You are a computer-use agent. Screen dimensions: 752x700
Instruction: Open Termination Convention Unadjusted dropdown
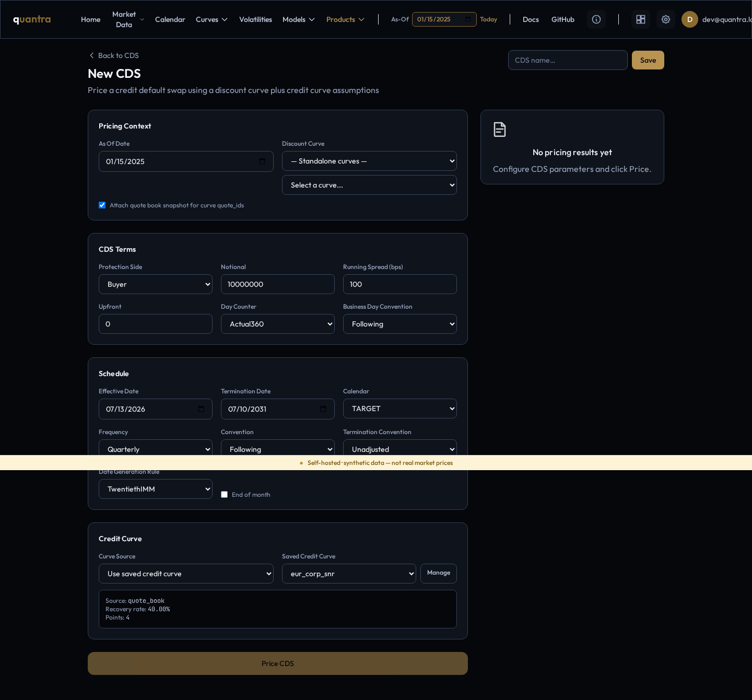point(400,448)
